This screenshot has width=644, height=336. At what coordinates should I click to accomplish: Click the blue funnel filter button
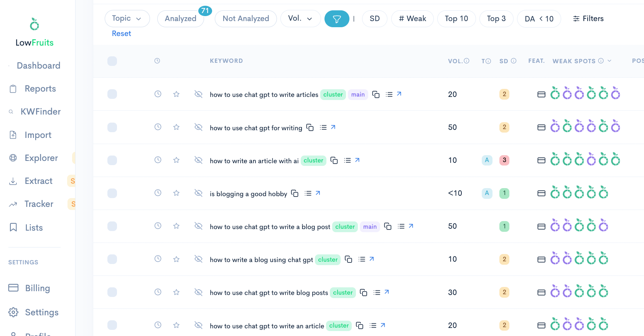click(337, 19)
